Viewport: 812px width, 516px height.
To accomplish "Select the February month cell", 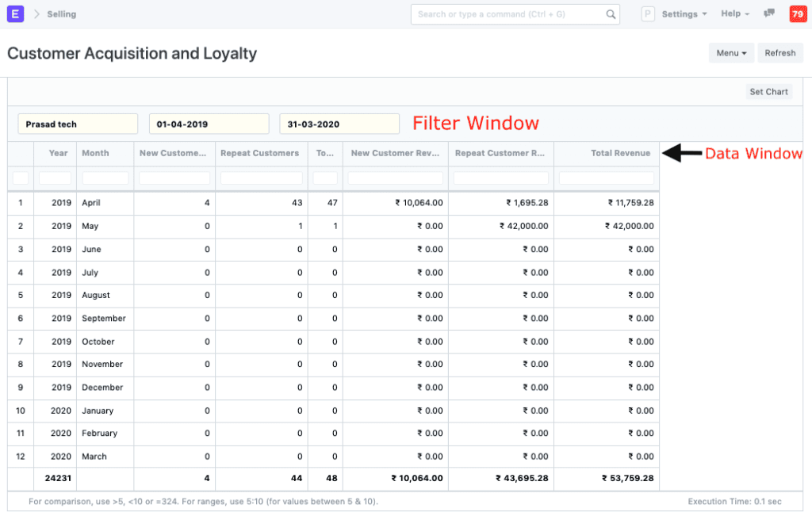I will [105, 434].
